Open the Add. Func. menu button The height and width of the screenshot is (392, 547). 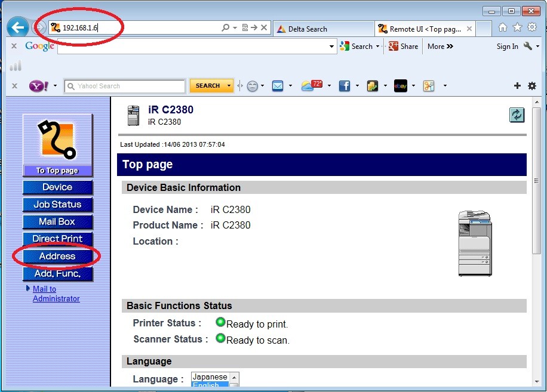[x=57, y=273]
